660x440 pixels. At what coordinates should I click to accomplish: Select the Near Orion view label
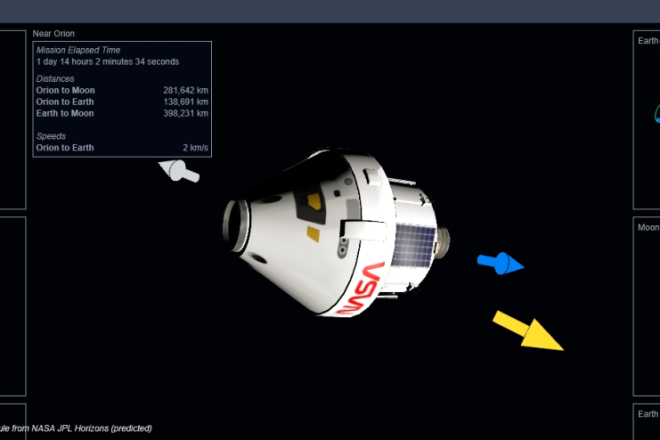[x=53, y=33]
